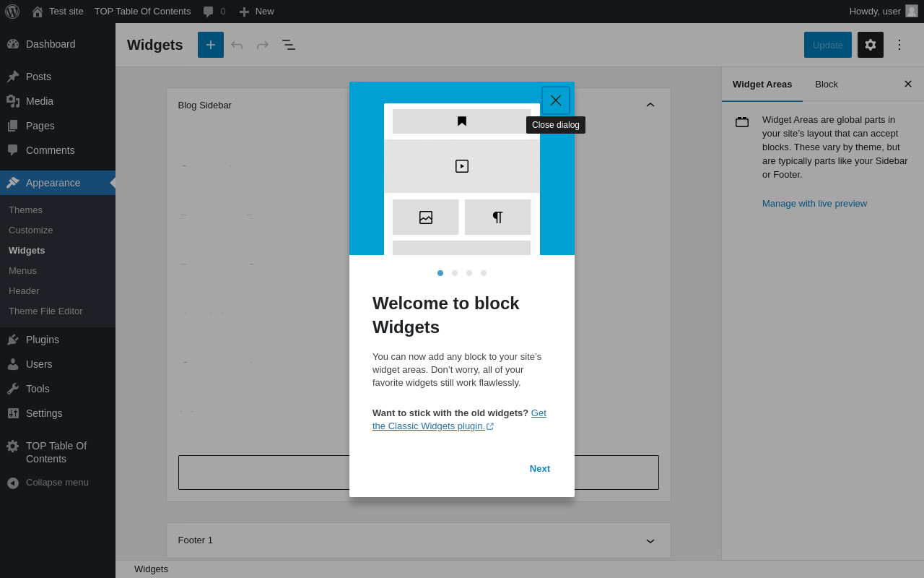
Task: Click Next in the welcome dialog
Action: point(540,468)
